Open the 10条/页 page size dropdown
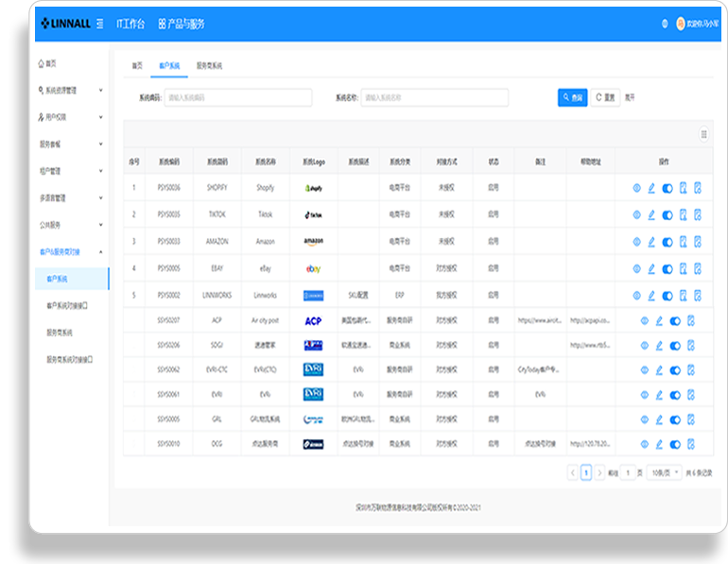 point(665,472)
